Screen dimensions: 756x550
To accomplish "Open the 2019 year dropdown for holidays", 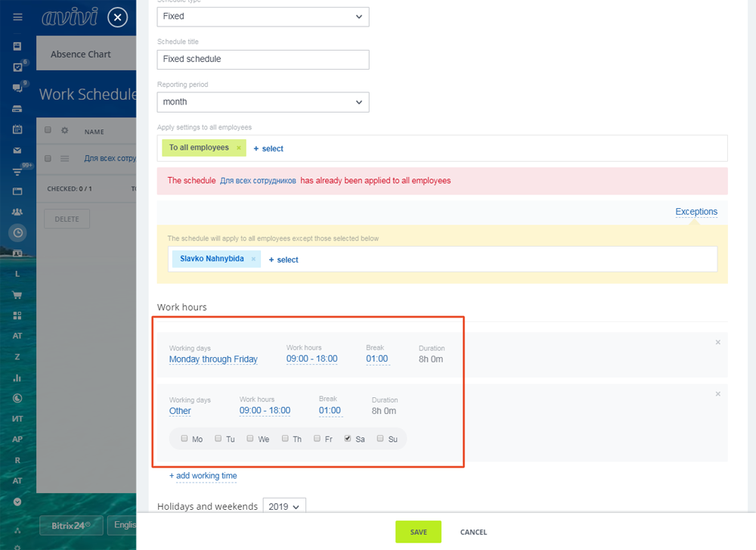I will tap(284, 506).
